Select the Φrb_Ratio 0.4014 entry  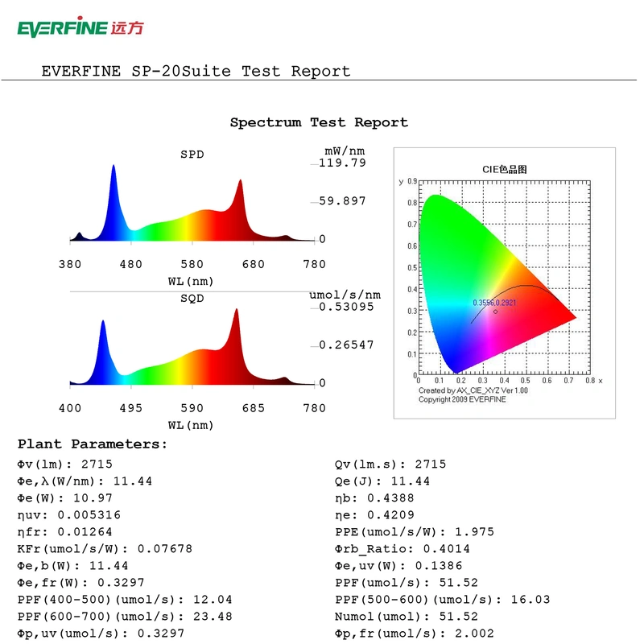(402, 549)
